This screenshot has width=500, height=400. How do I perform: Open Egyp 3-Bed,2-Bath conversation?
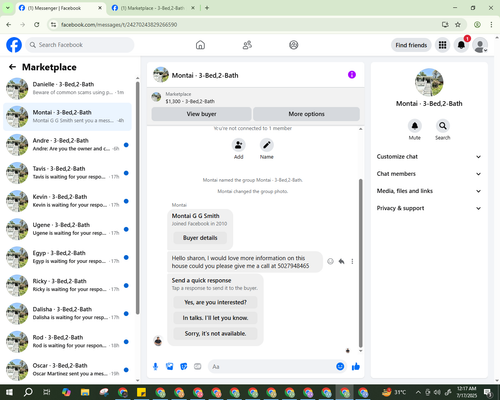click(67, 257)
